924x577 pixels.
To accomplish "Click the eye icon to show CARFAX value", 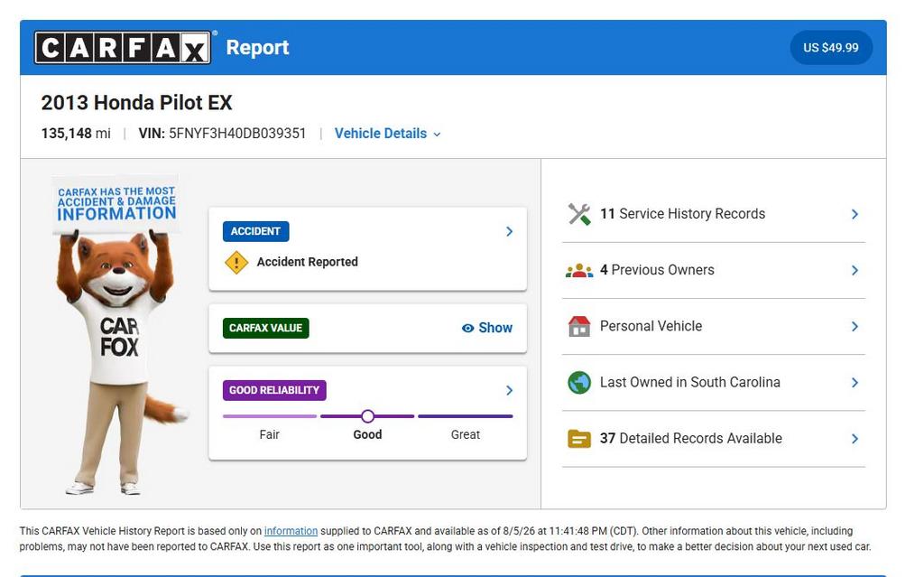I will 468,328.
